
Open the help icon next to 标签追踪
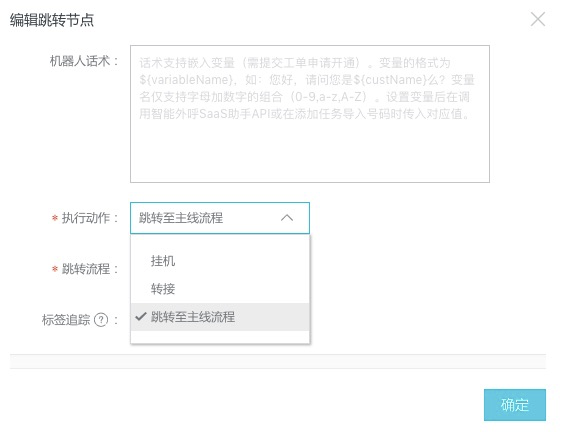click(101, 320)
